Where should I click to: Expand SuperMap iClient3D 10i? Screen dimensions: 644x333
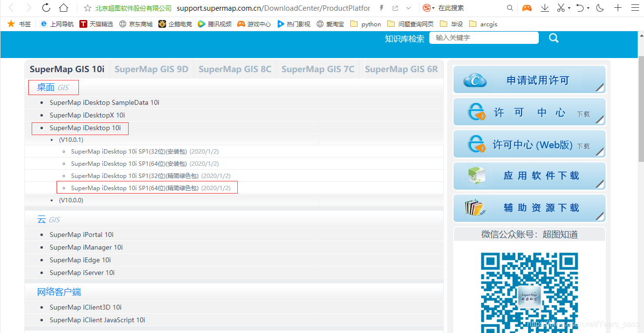tap(85, 307)
